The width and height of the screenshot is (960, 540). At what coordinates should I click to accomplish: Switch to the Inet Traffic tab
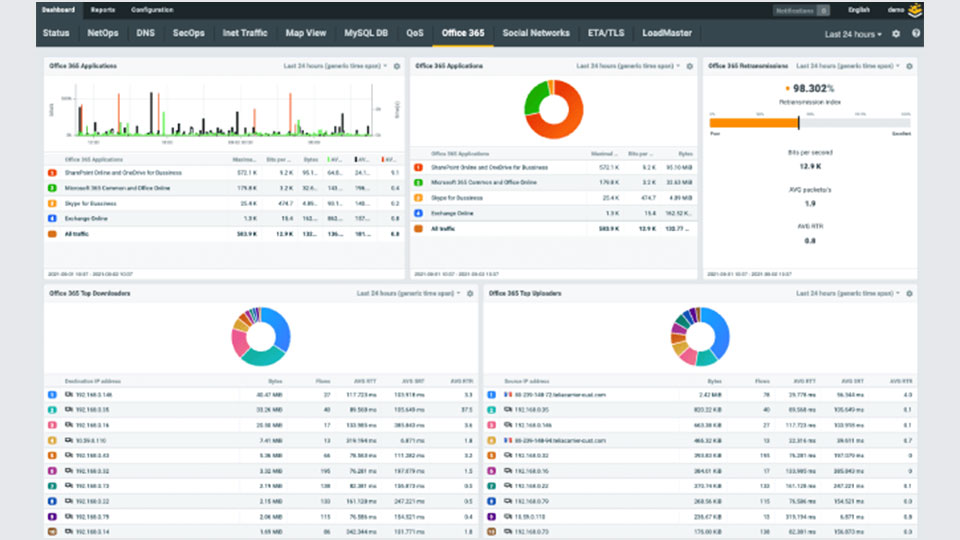coord(245,33)
